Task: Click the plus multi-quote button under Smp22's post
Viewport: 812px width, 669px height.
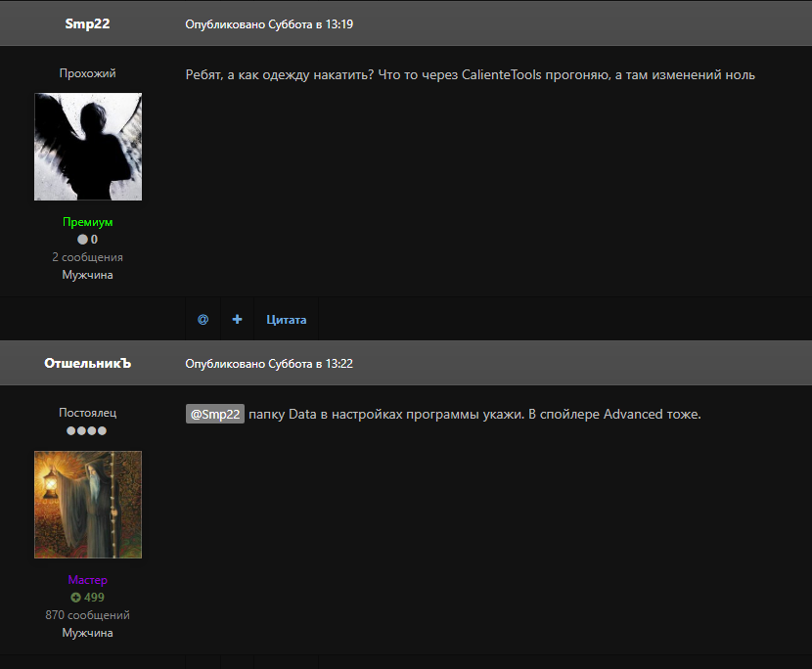Action: pos(237,320)
